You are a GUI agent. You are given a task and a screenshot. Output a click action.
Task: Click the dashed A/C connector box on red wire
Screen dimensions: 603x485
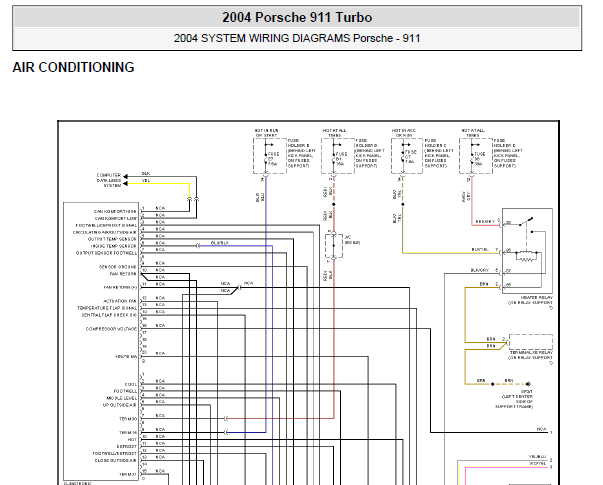(x=333, y=245)
